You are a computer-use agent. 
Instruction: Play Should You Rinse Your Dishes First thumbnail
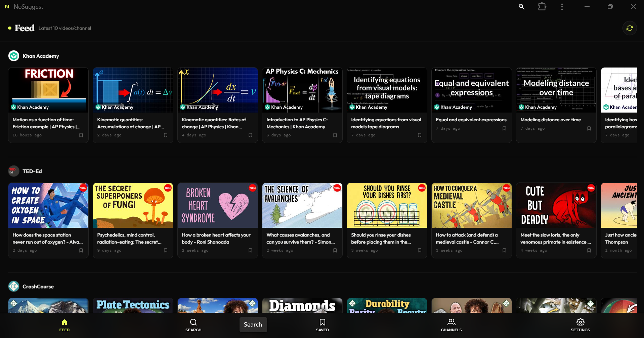click(x=387, y=205)
